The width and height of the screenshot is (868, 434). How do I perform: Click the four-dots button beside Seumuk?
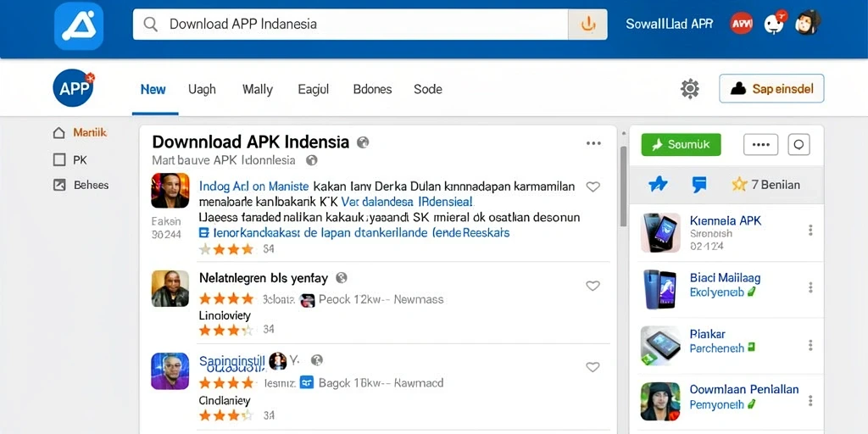click(x=760, y=144)
